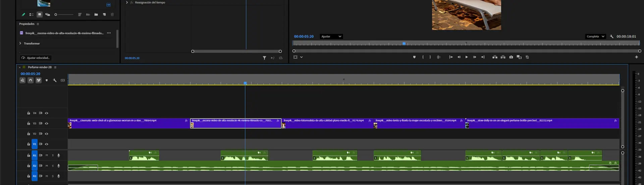
Task: Click the comparison view icon
Action: click(x=519, y=57)
